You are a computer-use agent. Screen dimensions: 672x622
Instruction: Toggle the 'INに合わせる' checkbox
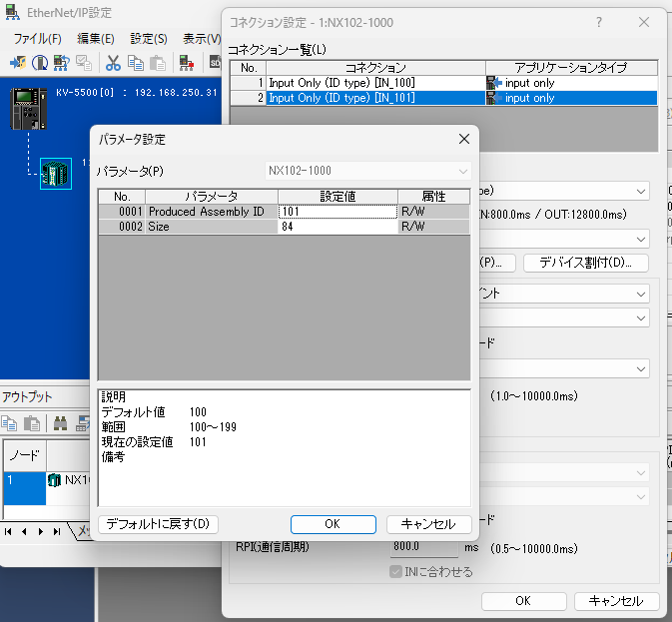(396, 572)
